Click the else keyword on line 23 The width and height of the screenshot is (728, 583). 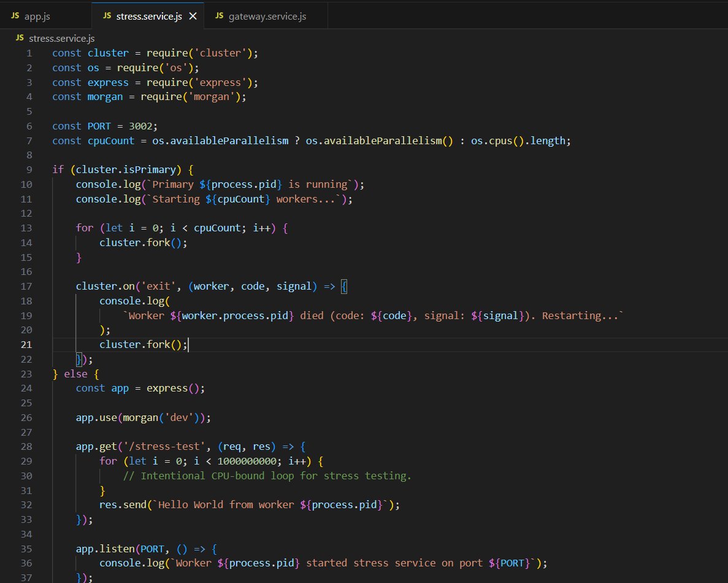[75, 374]
